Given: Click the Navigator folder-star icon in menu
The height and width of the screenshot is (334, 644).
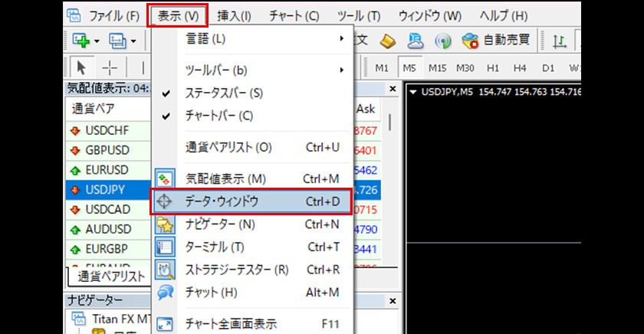Looking at the screenshot, I should tap(165, 224).
